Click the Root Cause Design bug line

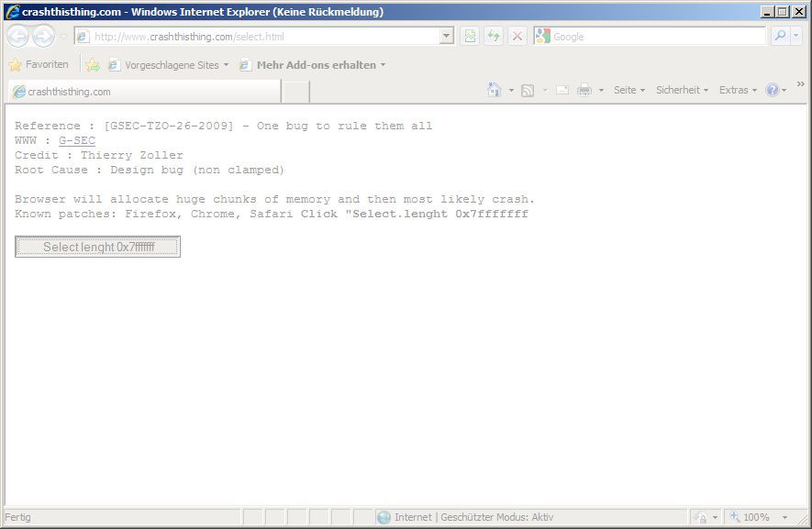(x=150, y=170)
